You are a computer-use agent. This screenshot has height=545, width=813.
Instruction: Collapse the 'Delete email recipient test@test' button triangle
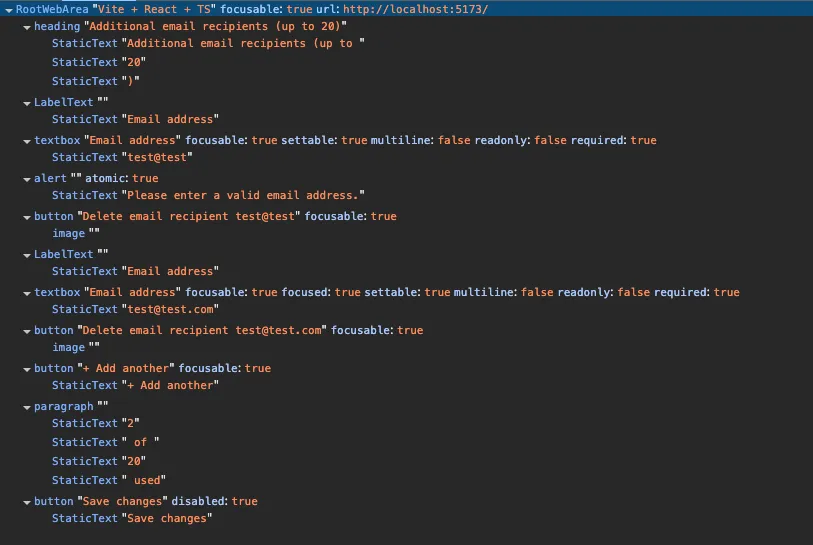coord(26,217)
